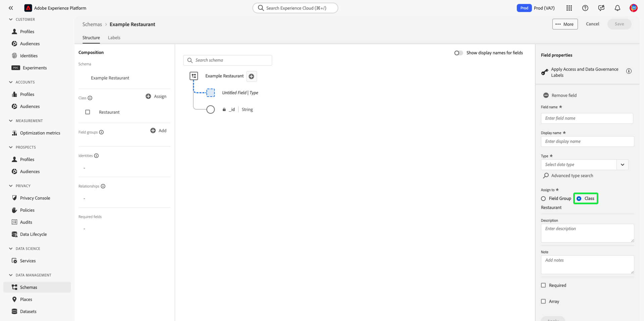Click the Relationships info icon
The image size is (644, 321).
click(103, 186)
